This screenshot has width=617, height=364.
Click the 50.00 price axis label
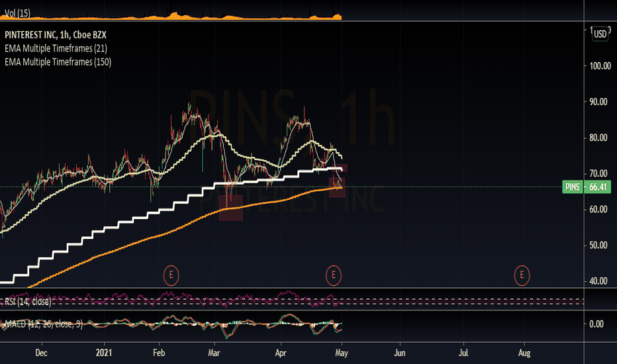(598, 245)
